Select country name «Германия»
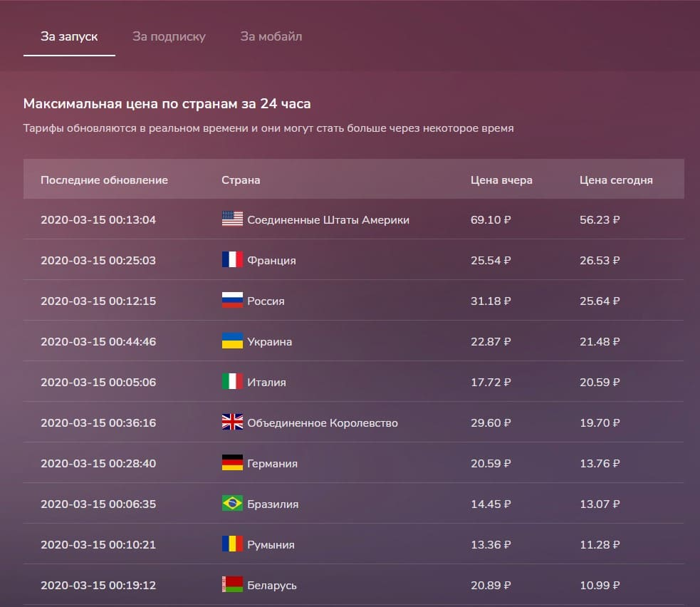This screenshot has width=700, height=607. (272, 464)
